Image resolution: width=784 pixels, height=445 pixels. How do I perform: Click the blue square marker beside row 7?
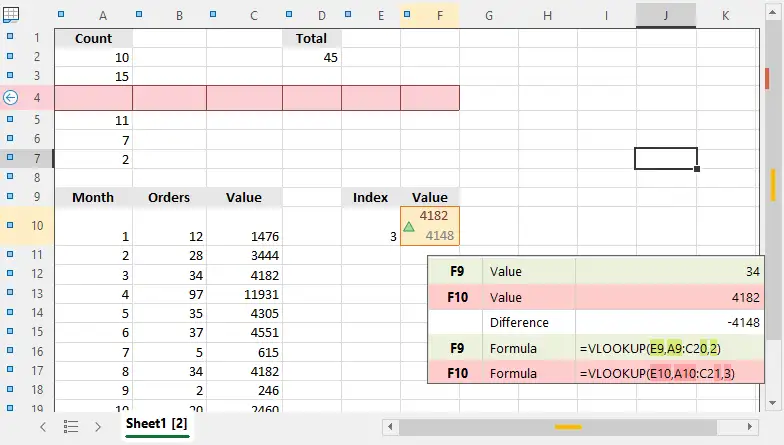(10, 157)
